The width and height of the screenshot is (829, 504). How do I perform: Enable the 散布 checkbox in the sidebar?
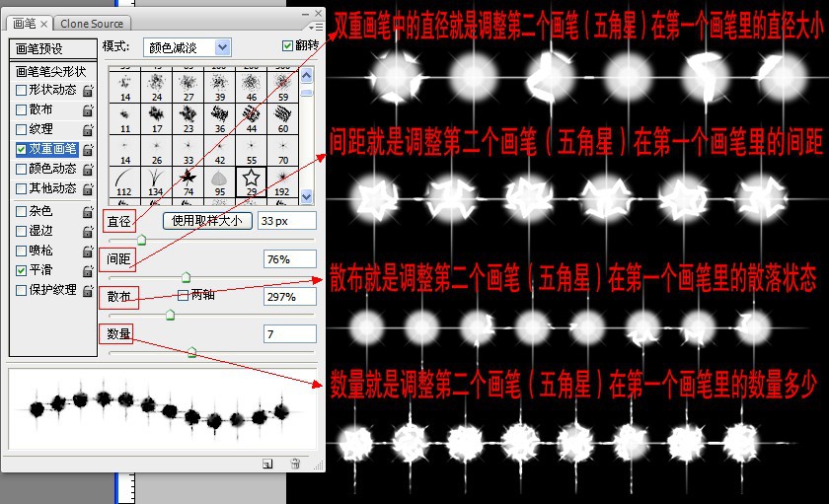22,109
